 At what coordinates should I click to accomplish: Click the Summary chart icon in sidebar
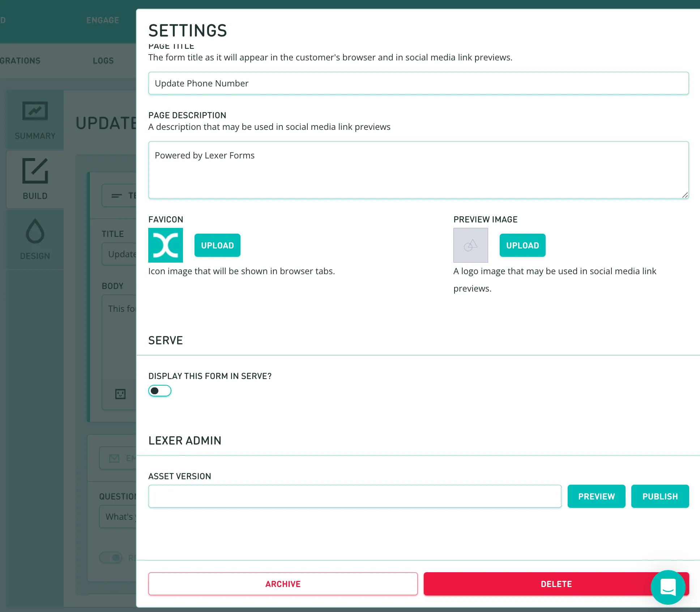coord(35,111)
